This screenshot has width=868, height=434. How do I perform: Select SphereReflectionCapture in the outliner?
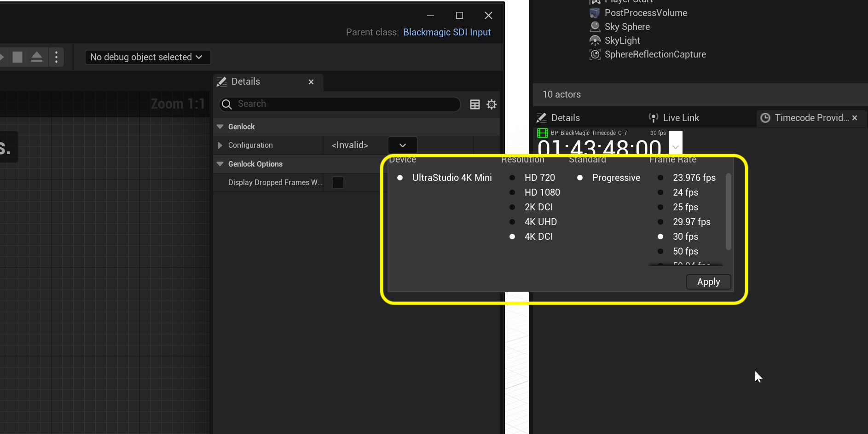[655, 54]
